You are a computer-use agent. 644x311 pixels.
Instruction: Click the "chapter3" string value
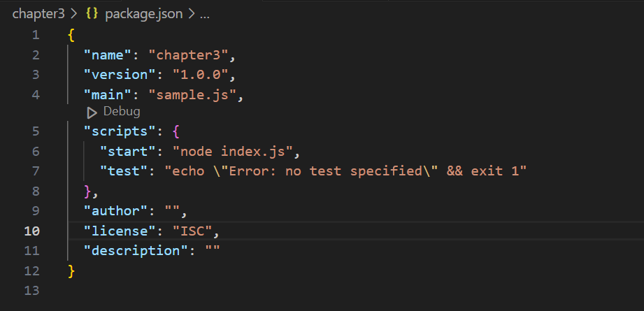tap(189, 55)
